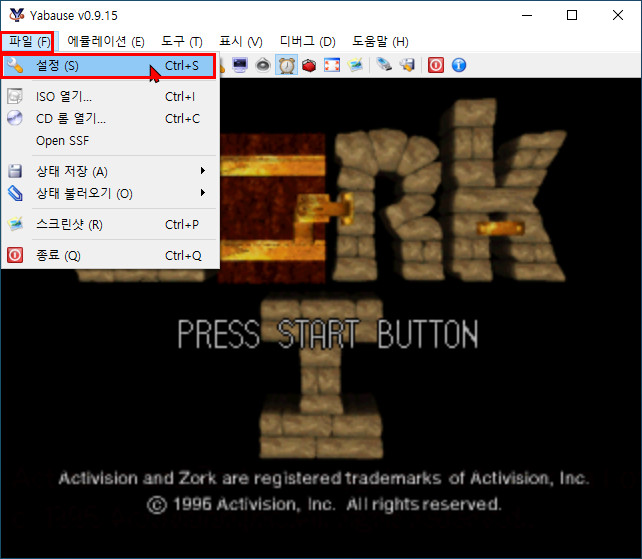Maximize the Yabause window
Image resolution: width=642 pixels, height=559 pixels.
pyautogui.click(x=572, y=15)
